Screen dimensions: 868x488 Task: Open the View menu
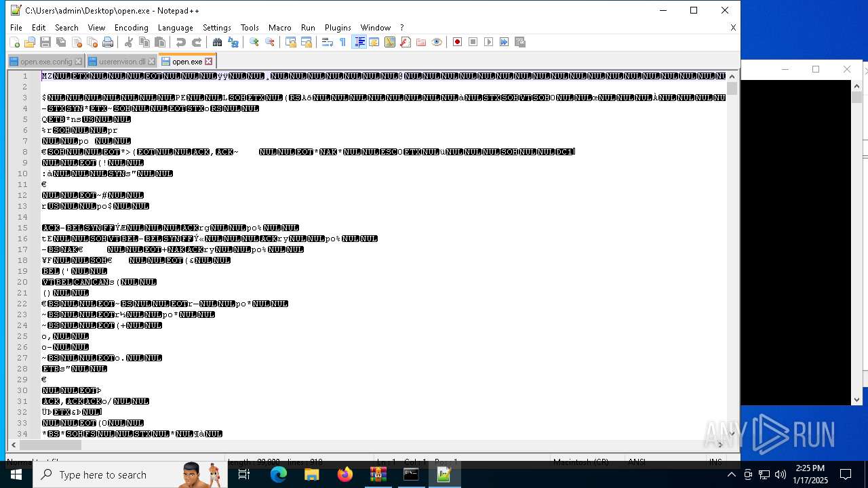[x=96, y=28]
